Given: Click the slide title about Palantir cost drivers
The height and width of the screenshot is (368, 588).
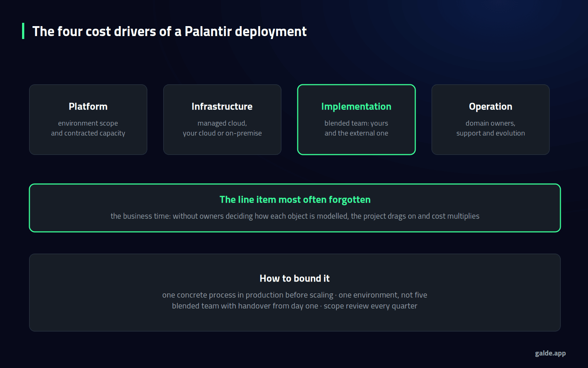Looking at the screenshot, I should 169,32.
